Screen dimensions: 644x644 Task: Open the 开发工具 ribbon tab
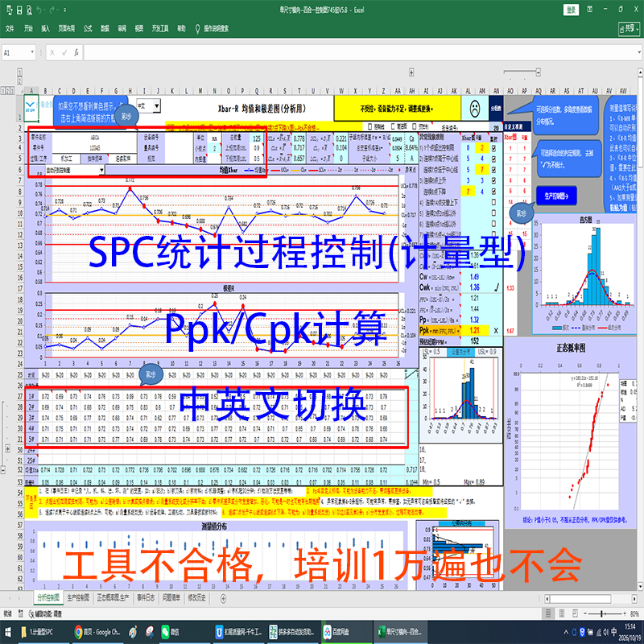click(x=160, y=28)
